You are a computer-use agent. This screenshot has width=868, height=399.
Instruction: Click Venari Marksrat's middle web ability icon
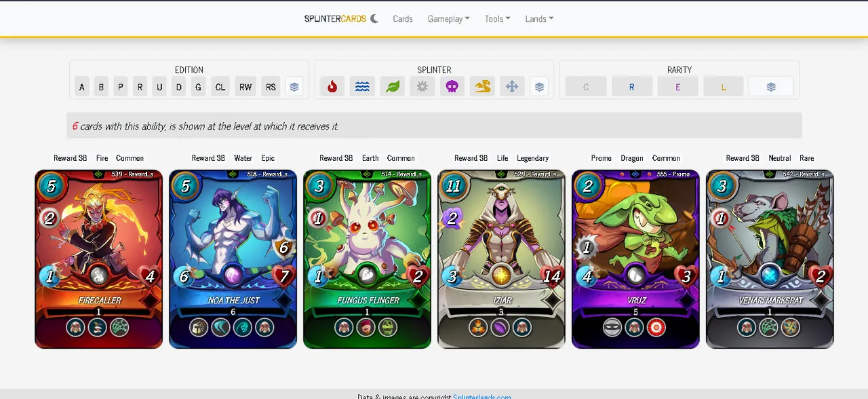click(769, 328)
